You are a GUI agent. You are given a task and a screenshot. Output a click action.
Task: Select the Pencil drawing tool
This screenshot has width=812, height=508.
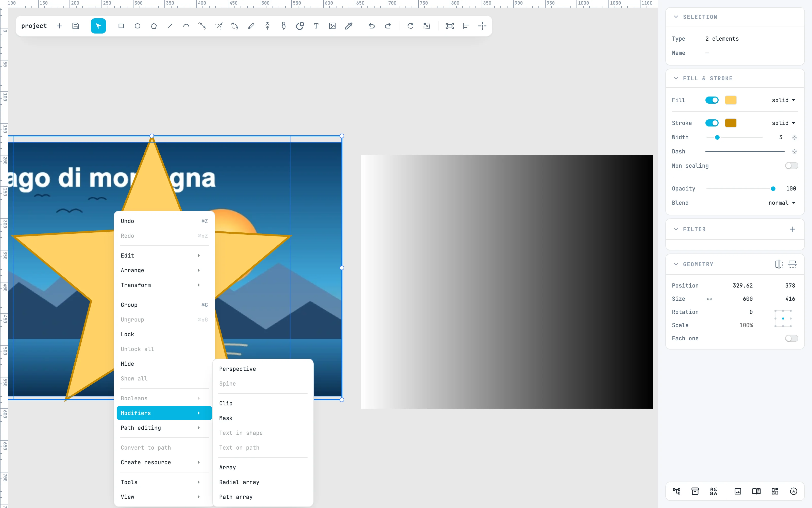[x=251, y=26]
